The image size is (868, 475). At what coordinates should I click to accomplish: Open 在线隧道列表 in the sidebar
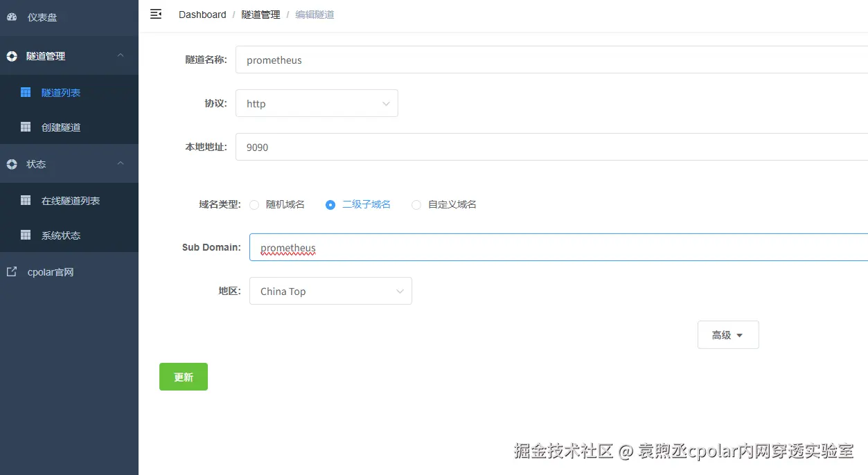[x=69, y=200]
